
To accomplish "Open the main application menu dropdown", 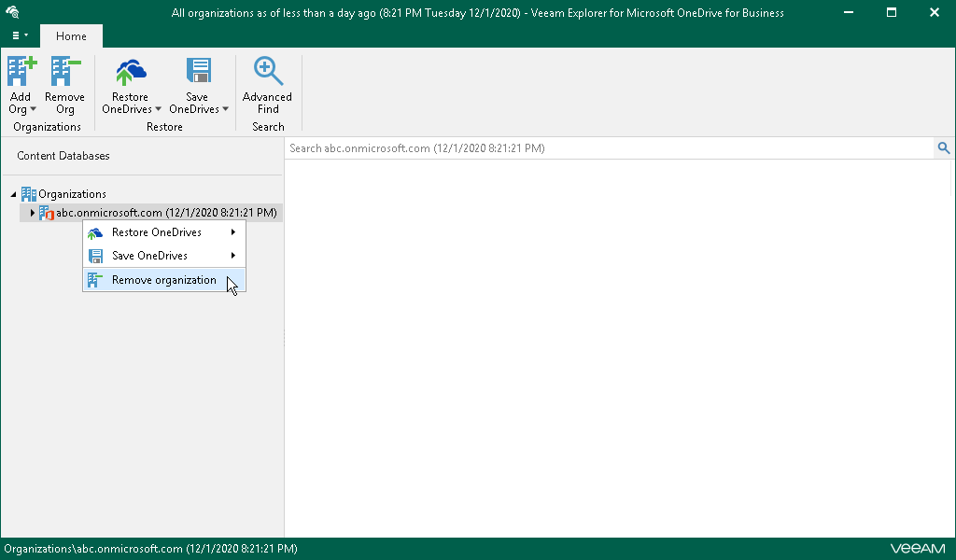I will [x=21, y=35].
